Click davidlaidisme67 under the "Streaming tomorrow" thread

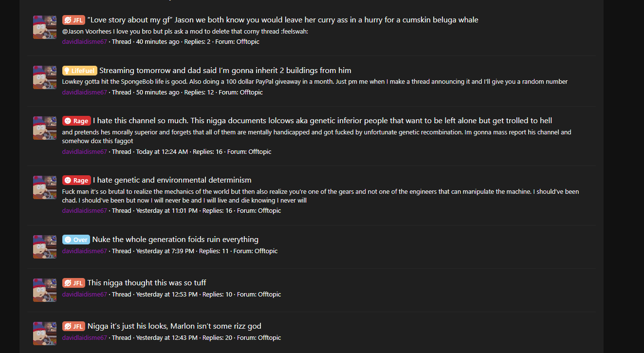[84, 93]
